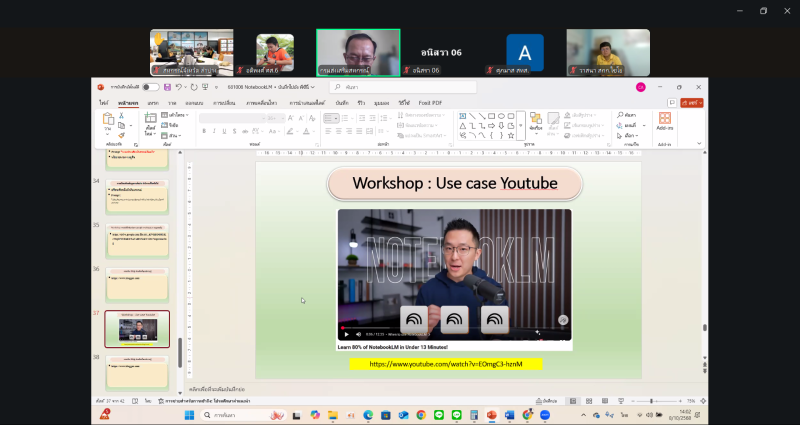
Task: Click the Workshop : Use case Youtube title
Action: (453, 183)
